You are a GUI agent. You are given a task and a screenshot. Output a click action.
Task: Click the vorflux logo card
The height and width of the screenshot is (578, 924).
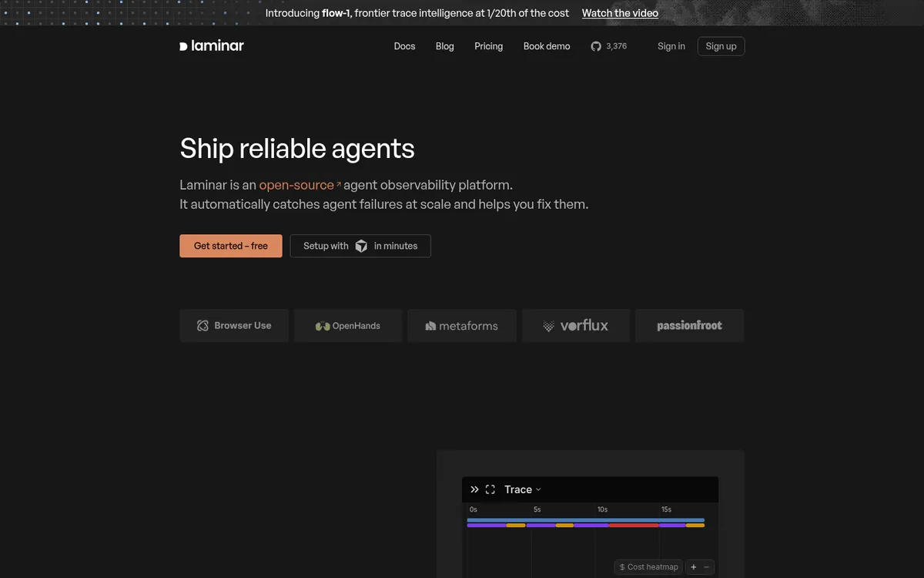point(576,325)
